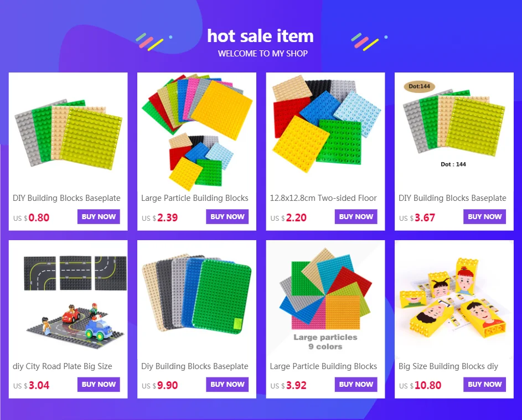Click BUY NOW for $9.90 baseplate

228,385
